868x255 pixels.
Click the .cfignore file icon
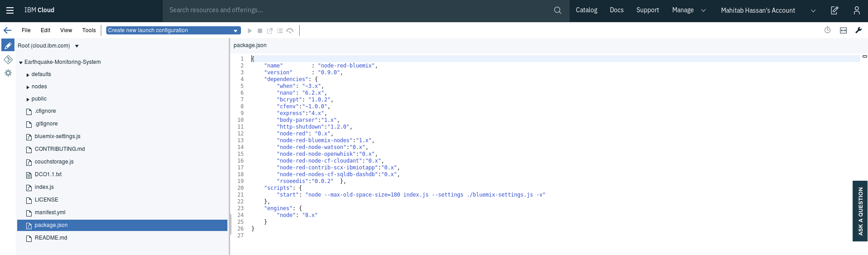pyautogui.click(x=29, y=111)
